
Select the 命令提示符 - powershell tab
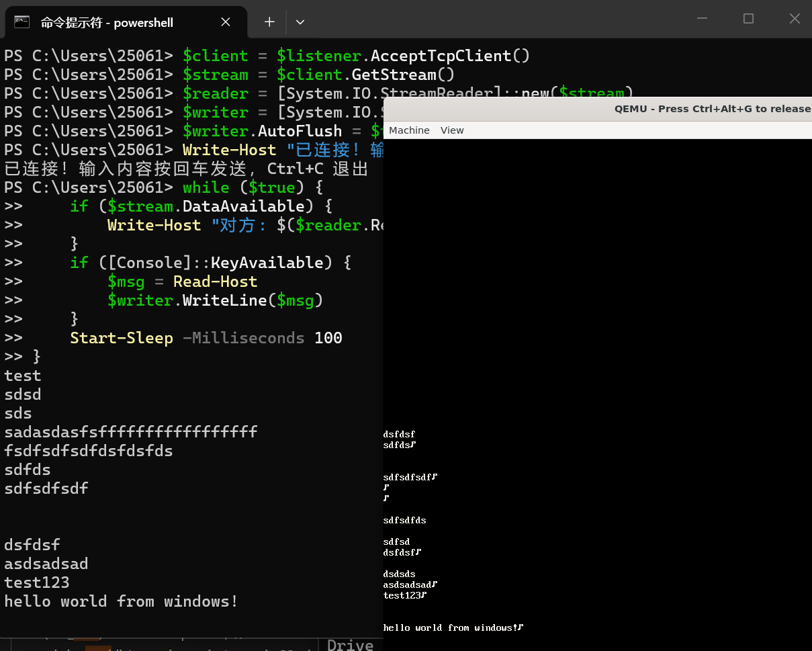coord(107,23)
